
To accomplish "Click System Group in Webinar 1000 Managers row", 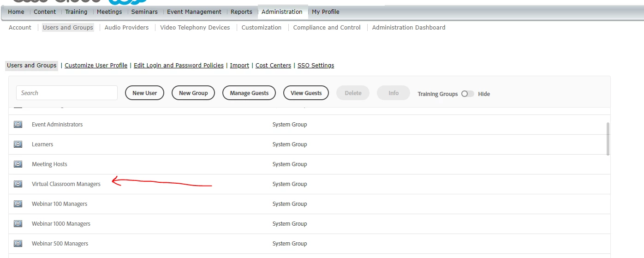I will [x=290, y=224].
